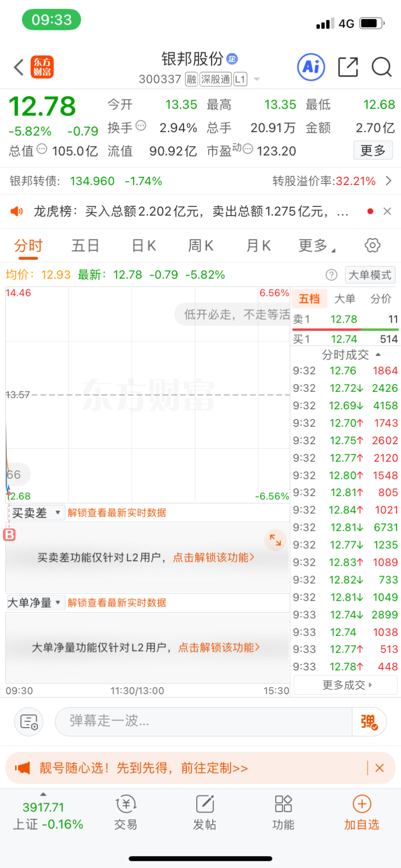This screenshot has width=401, height=868.
Task: Close the 靓号随心选 promotion banner
Action: click(380, 768)
